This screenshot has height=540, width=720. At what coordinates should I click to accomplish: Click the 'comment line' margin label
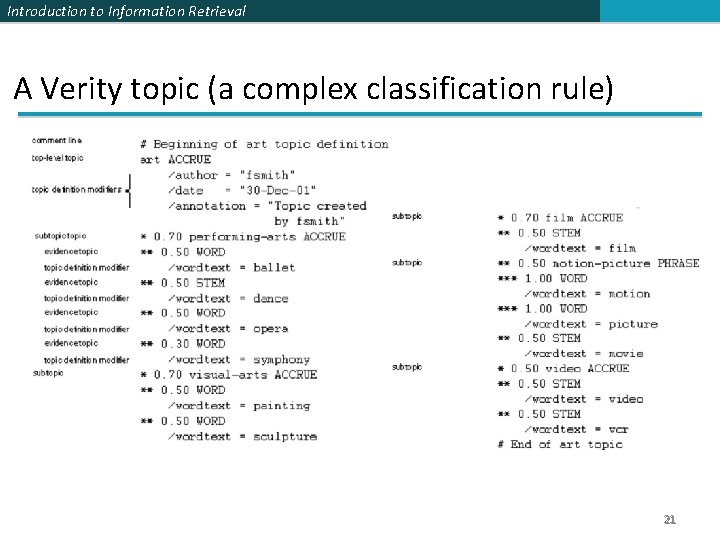(57, 140)
